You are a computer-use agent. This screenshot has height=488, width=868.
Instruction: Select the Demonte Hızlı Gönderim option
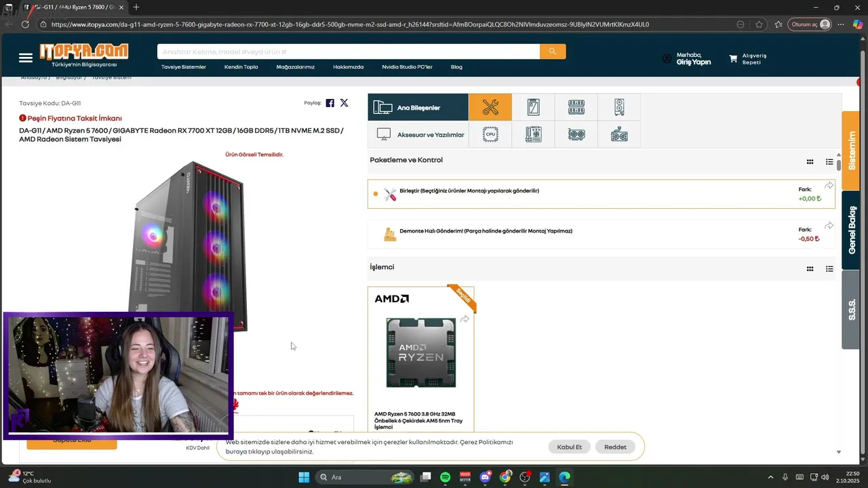[x=601, y=234]
